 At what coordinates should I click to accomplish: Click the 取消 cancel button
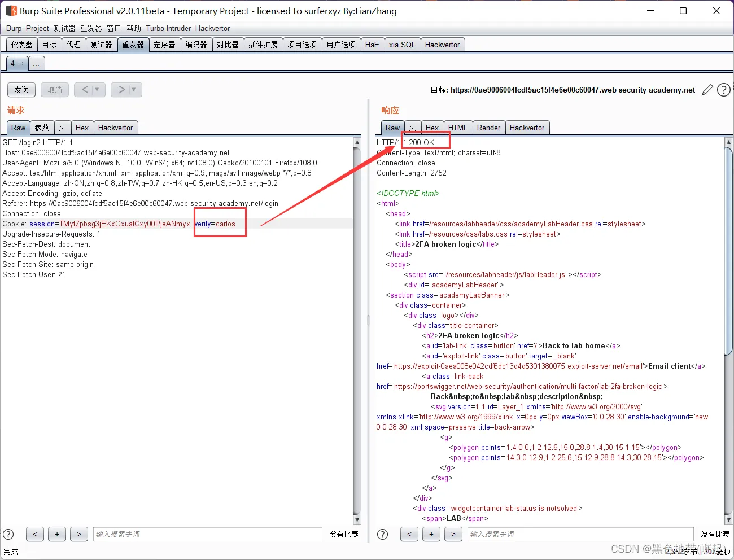(x=55, y=90)
